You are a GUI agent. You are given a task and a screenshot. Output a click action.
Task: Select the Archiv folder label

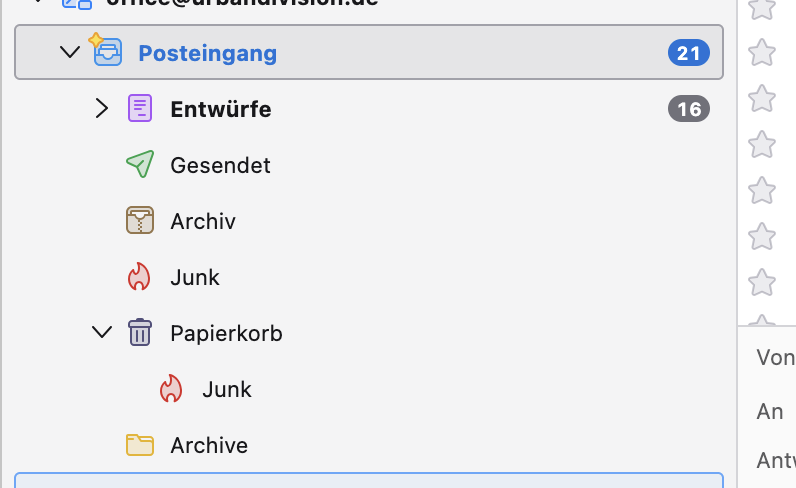203,221
